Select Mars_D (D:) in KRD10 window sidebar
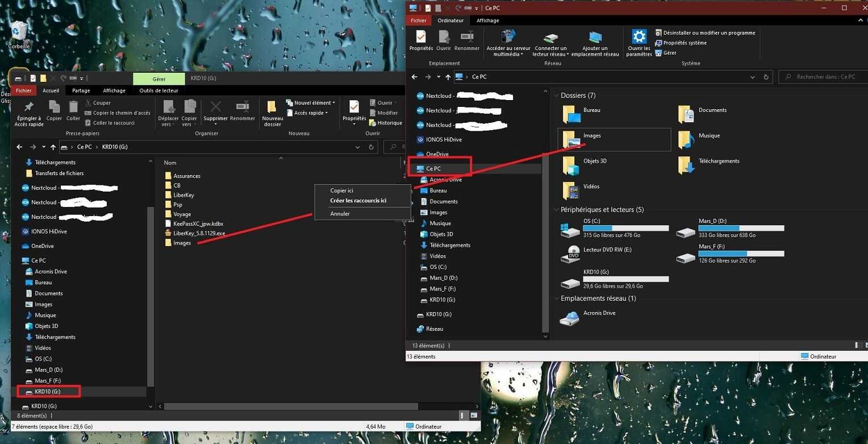868x444 pixels. (x=44, y=370)
